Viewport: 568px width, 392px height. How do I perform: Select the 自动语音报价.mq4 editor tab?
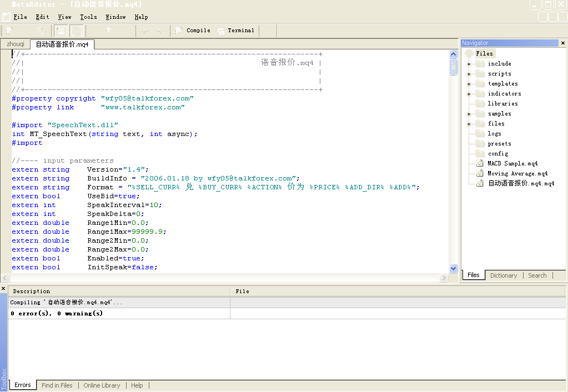tap(62, 44)
